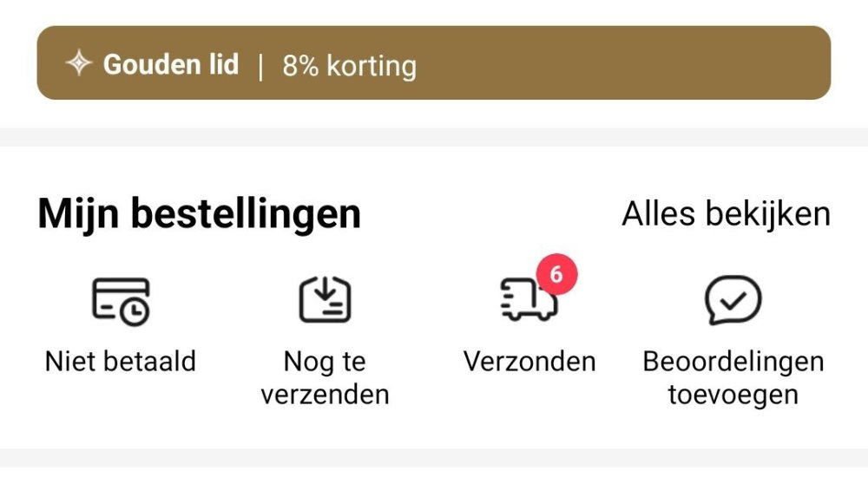This screenshot has width=868, height=477.
Task: Open the Gouden lid membership banner
Action: tap(433, 63)
